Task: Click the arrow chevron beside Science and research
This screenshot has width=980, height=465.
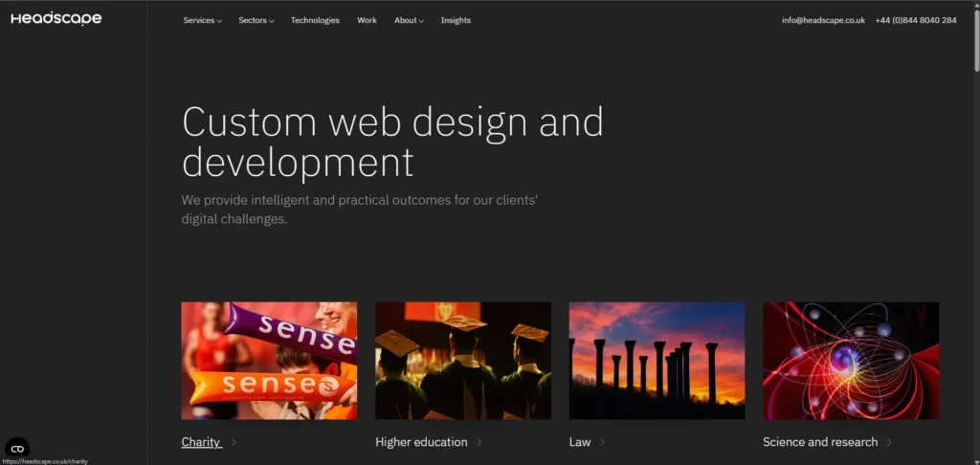Action: pos(889,442)
